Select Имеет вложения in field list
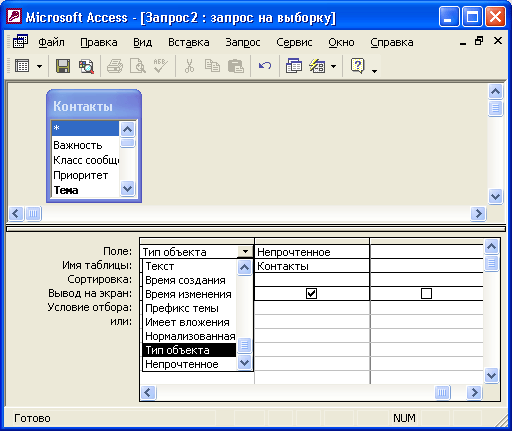The image size is (512, 431). click(x=189, y=322)
